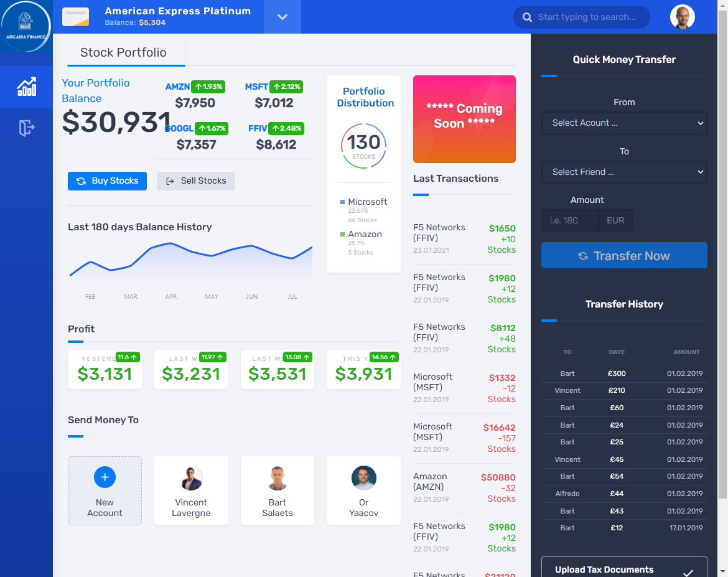Open the stock chart sidebar icon
This screenshot has height=577, width=728.
click(27, 87)
